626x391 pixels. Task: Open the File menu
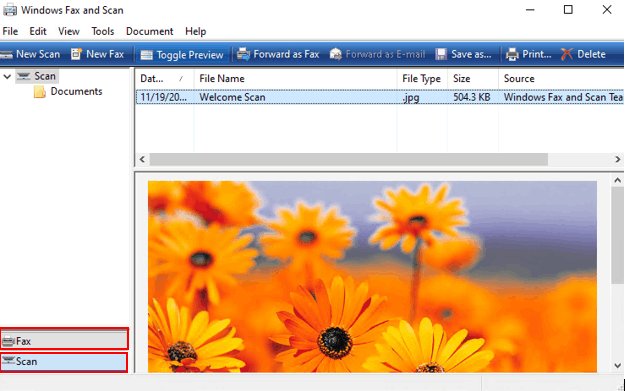tap(10, 31)
